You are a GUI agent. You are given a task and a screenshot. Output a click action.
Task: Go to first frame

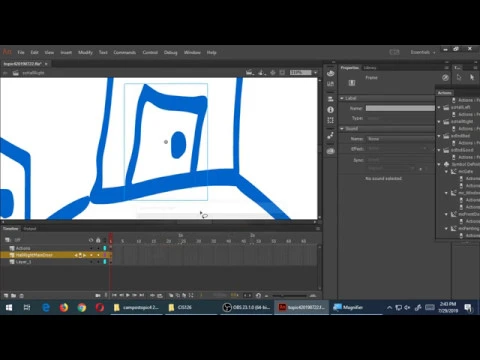tap(114, 295)
